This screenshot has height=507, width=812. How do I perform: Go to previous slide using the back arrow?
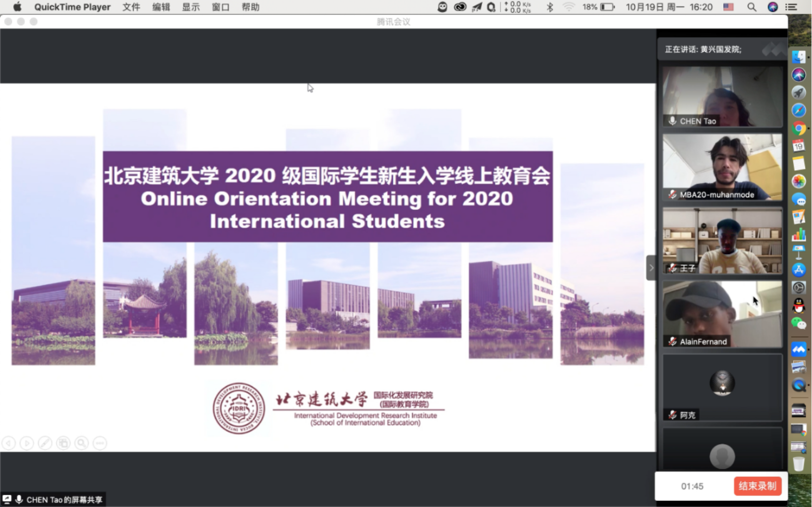click(8, 443)
